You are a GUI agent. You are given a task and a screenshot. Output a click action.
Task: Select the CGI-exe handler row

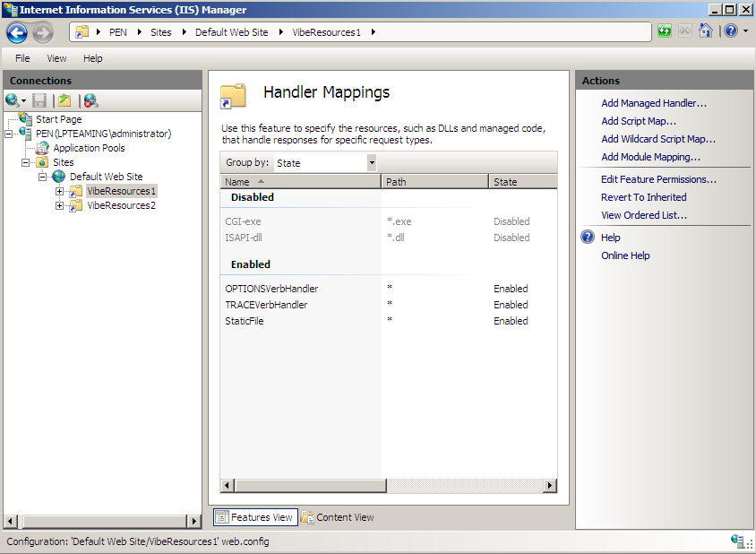(389, 221)
